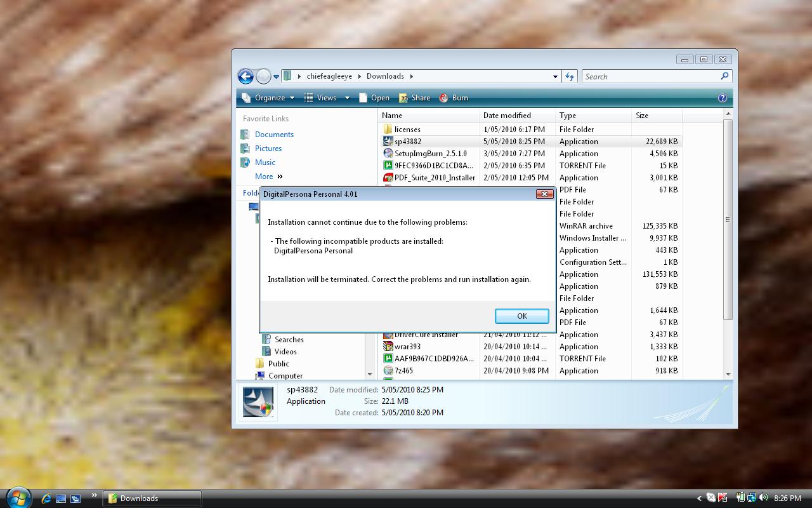Click Open in the Explorer toolbar

[x=374, y=98]
